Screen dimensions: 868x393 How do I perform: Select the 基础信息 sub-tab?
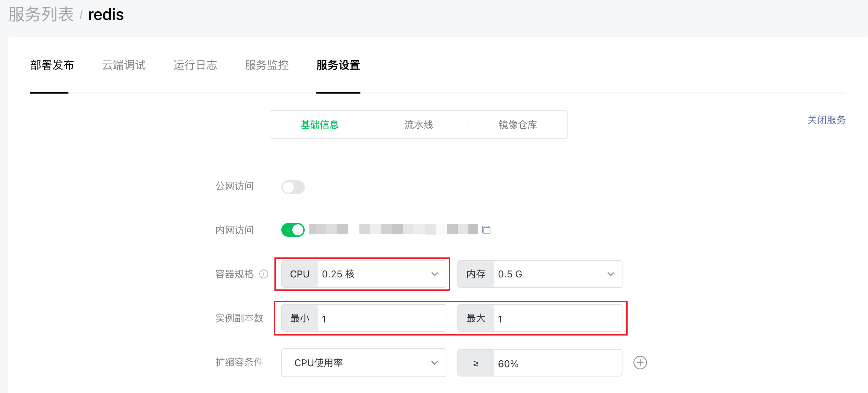pos(319,125)
